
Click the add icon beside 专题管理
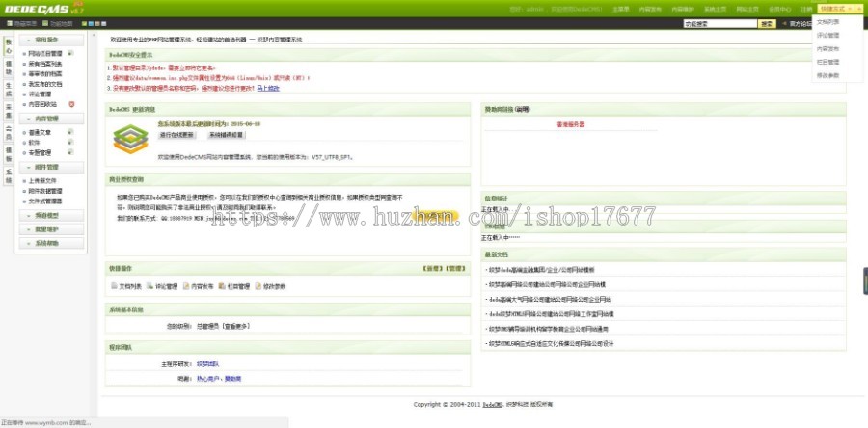click(70, 152)
